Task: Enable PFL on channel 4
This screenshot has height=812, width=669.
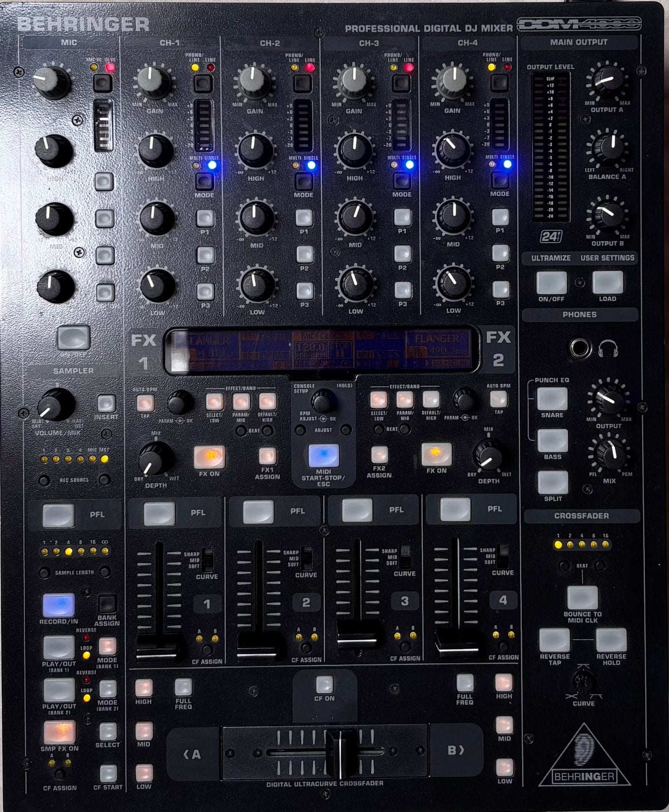Action: click(x=455, y=510)
